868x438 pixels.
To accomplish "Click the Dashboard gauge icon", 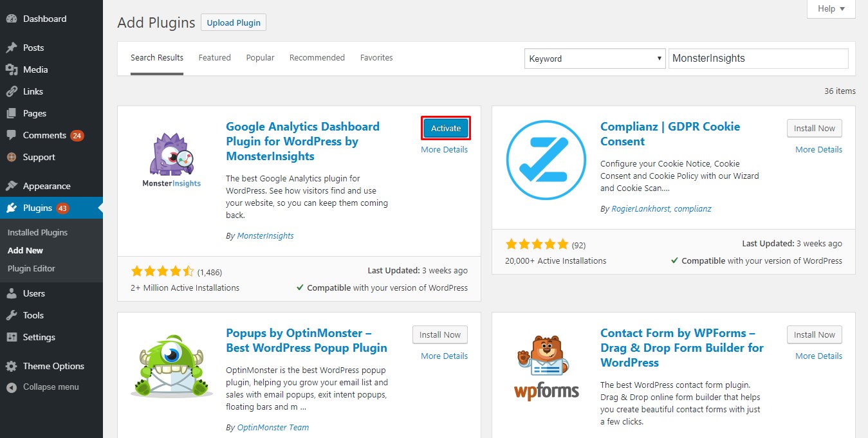I will pos(11,19).
